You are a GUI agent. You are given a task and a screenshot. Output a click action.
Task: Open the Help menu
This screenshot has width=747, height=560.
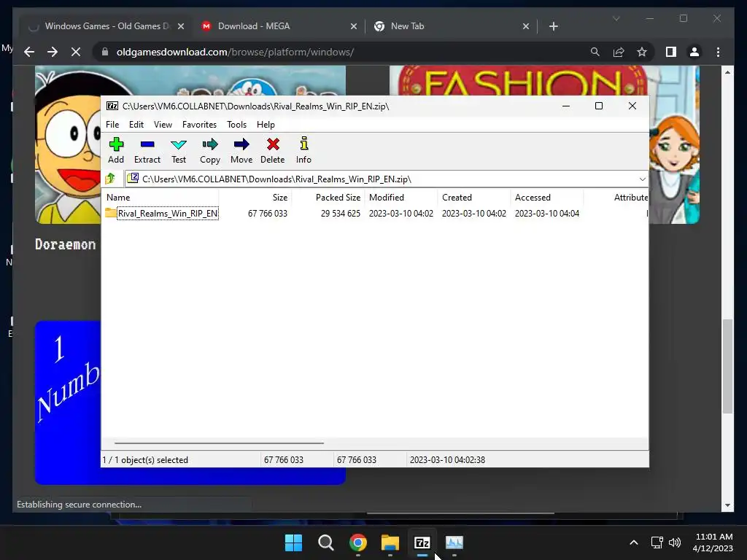pos(266,124)
